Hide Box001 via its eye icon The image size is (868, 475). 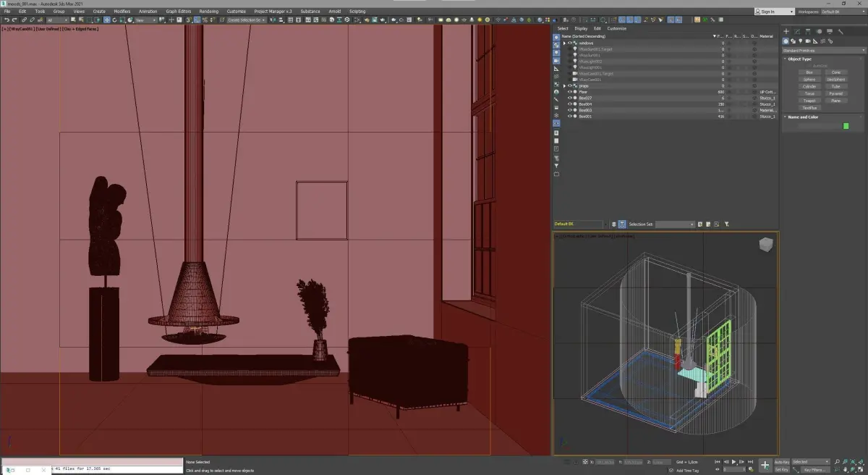click(x=570, y=116)
